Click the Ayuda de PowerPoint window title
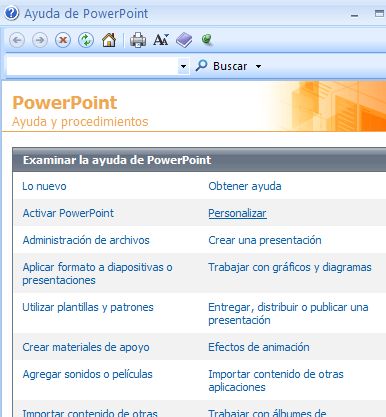Viewport: 386px width, 417px height. [86, 14]
